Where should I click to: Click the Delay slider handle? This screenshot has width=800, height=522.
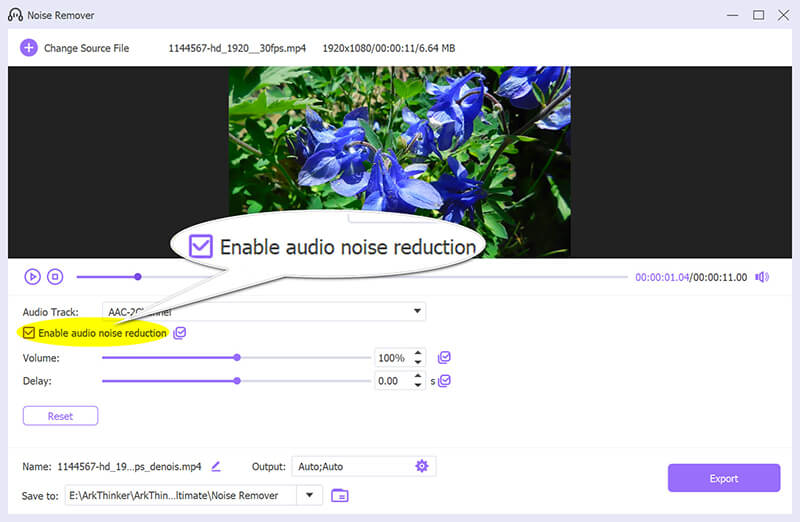coord(237,381)
